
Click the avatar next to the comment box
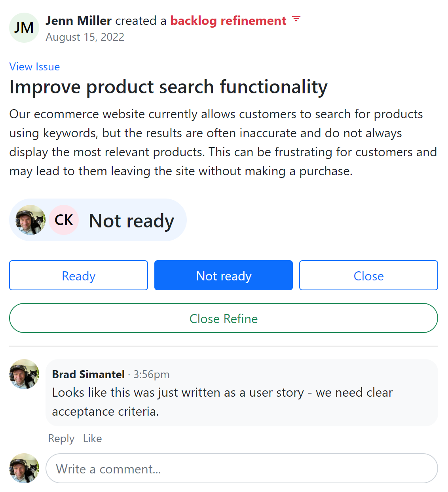coord(24,468)
